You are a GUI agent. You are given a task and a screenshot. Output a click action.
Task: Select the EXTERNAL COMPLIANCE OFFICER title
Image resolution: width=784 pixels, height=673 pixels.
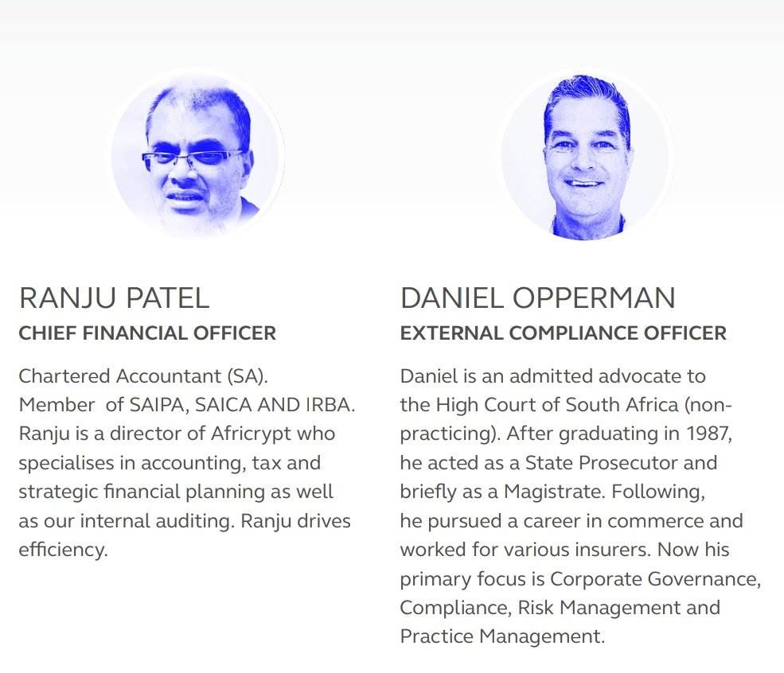pyautogui.click(x=563, y=333)
